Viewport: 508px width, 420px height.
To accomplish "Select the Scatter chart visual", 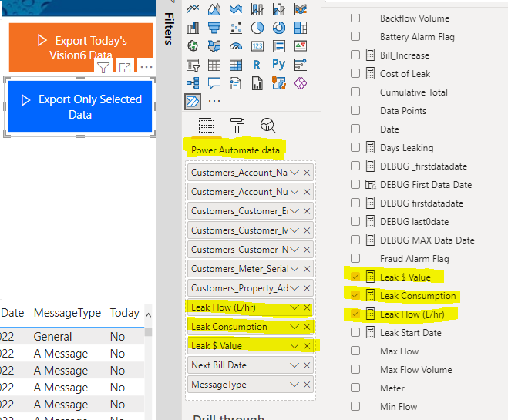I will pos(236,28).
